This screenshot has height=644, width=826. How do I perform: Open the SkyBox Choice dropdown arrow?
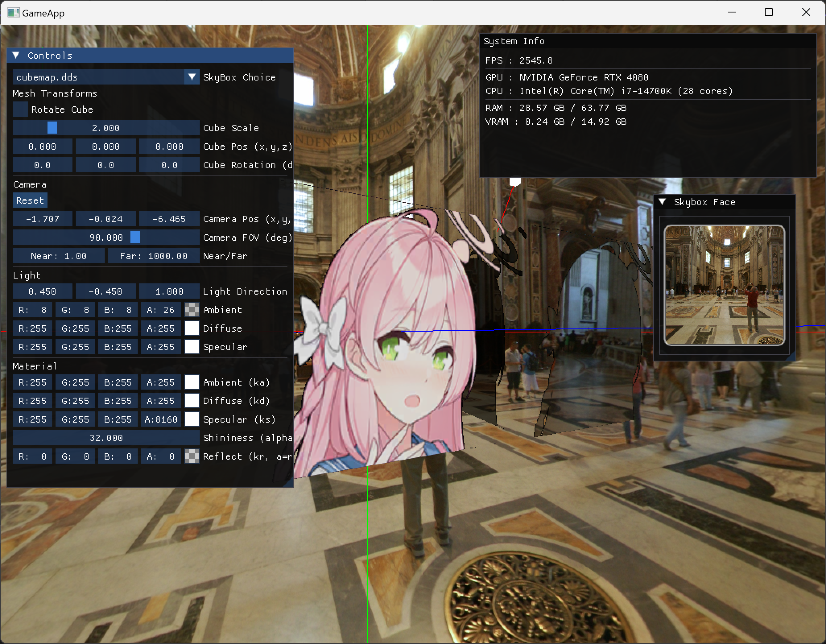point(192,77)
